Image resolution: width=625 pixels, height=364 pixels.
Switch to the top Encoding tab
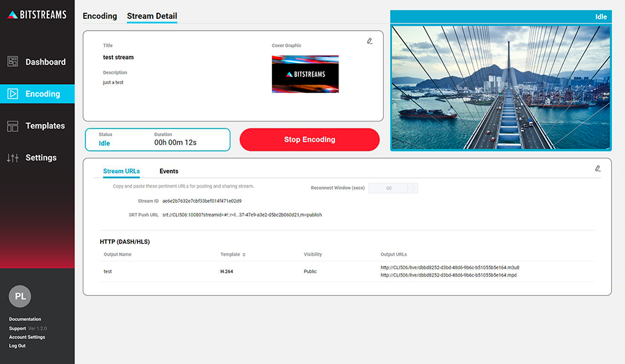point(99,16)
